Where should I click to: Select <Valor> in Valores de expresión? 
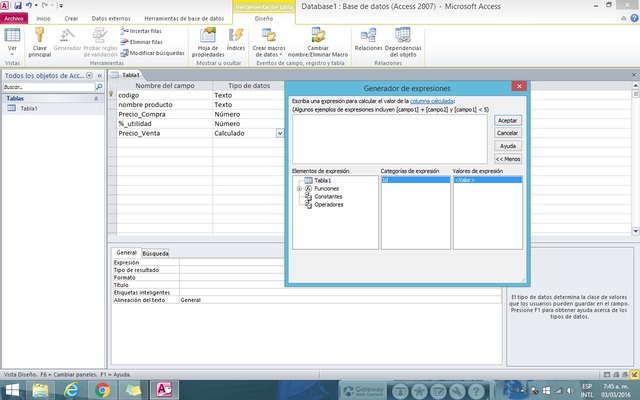click(x=487, y=180)
